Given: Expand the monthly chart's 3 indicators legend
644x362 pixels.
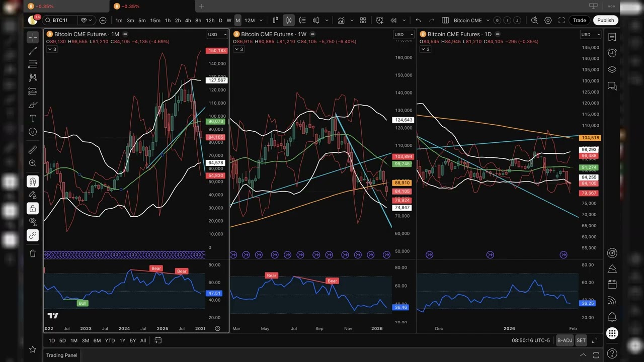Looking at the screenshot, I should (x=52, y=49).
